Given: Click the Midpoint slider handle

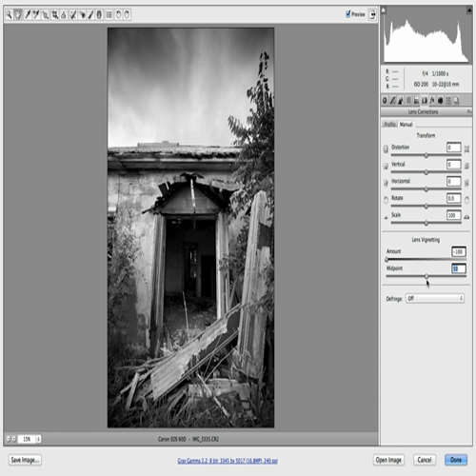Looking at the screenshot, I should (x=426, y=276).
